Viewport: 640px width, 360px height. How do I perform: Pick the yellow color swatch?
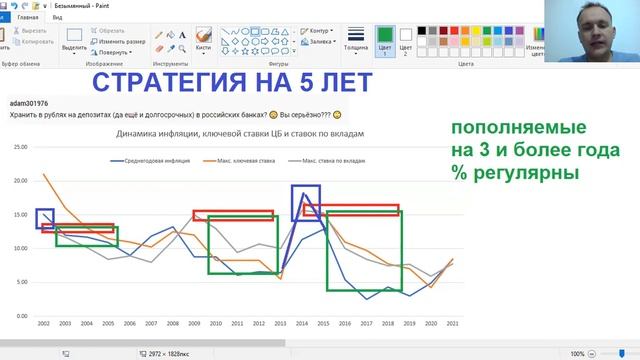coord(476,31)
